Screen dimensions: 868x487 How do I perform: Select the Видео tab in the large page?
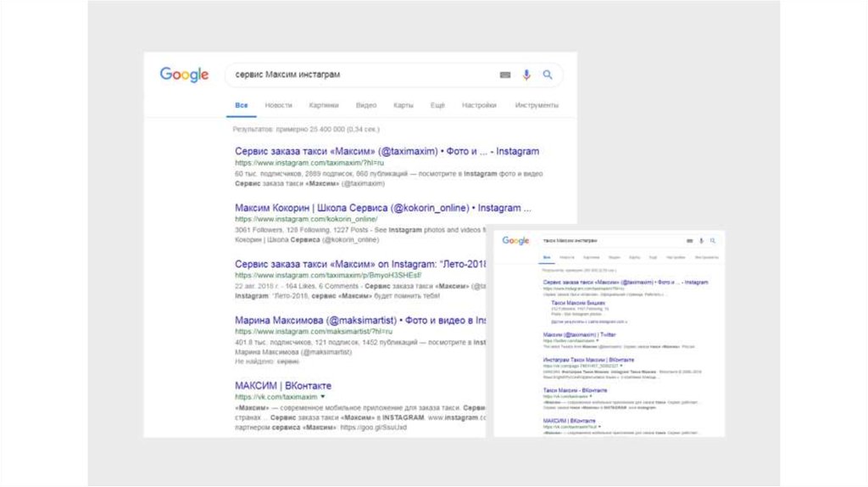tap(366, 105)
